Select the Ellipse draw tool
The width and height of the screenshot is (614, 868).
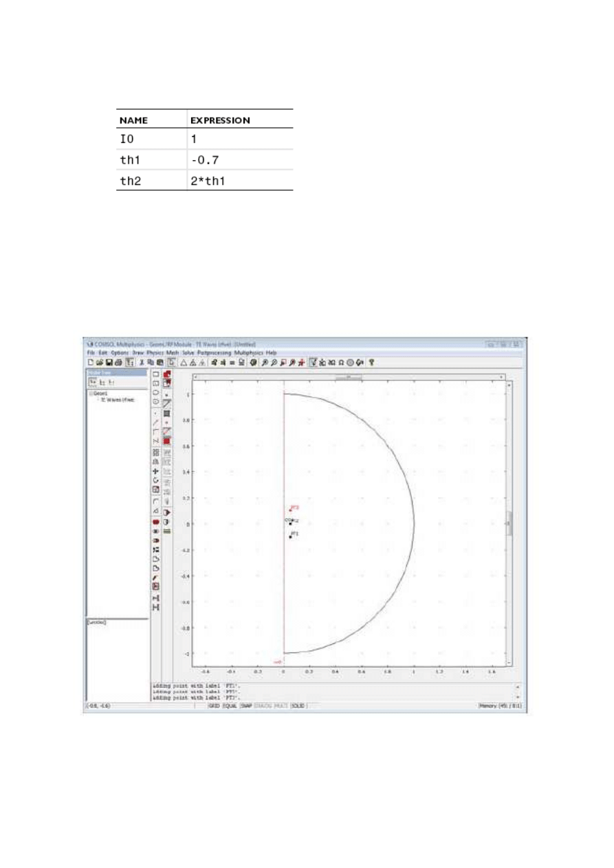[156, 392]
